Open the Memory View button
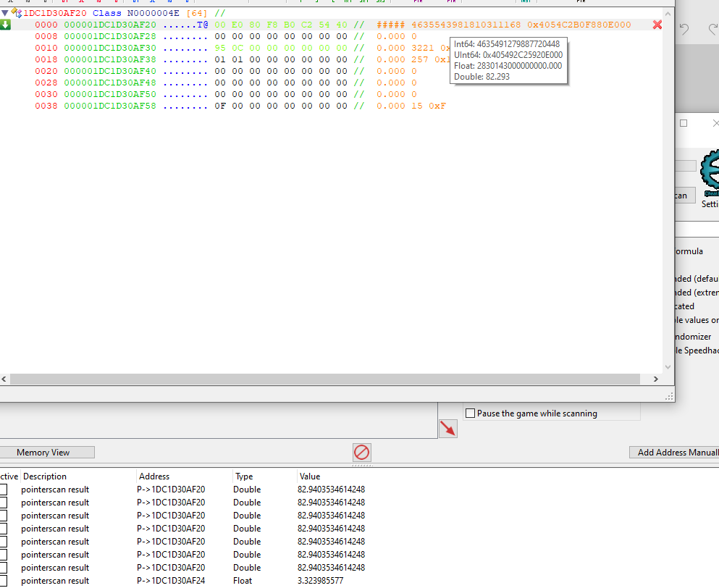This screenshot has width=719, height=588. [x=43, y=453]
